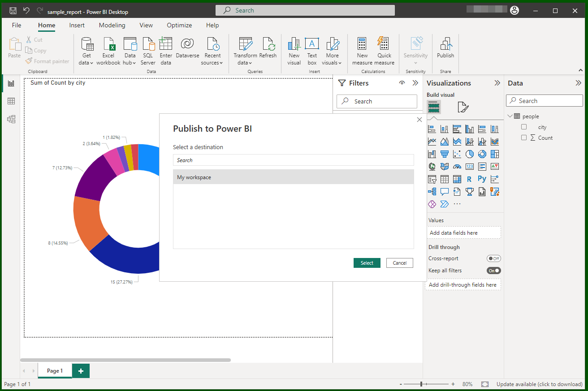Collapse the Data pane
The width and height of the screenshot is (588, 391).
tap(578, 83)
